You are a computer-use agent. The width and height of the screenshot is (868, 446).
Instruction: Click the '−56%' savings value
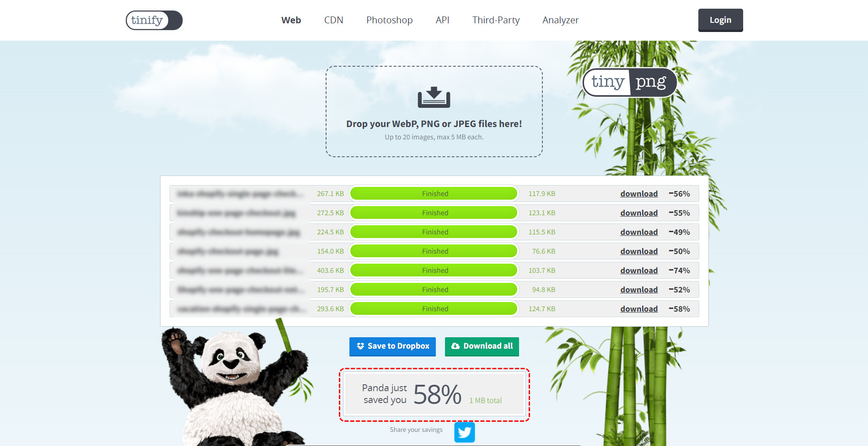click(x=679, y=194)
